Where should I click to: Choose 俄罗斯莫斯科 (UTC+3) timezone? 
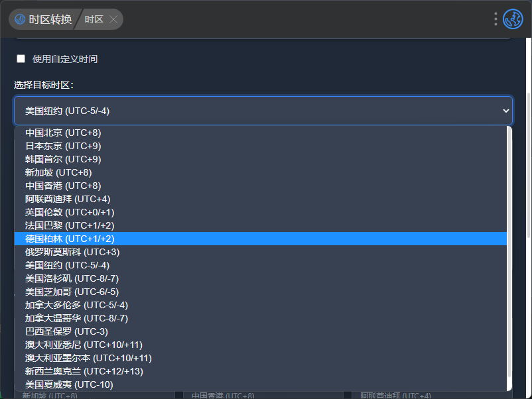pos(72,252)
